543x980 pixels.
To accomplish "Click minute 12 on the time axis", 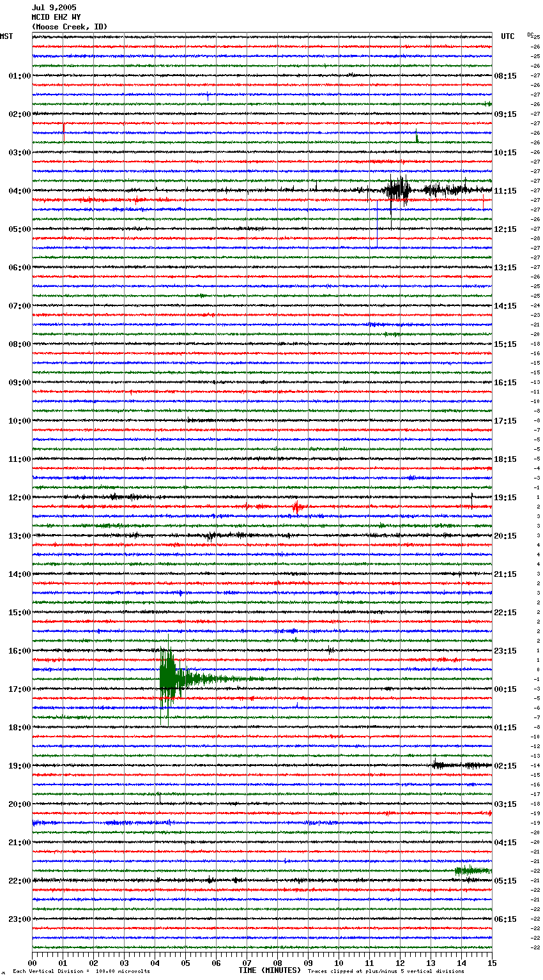I will (400, 963).
